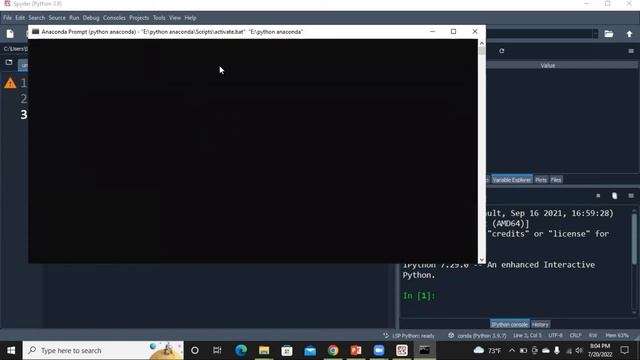Click the volume speaker tray icon

579,351
